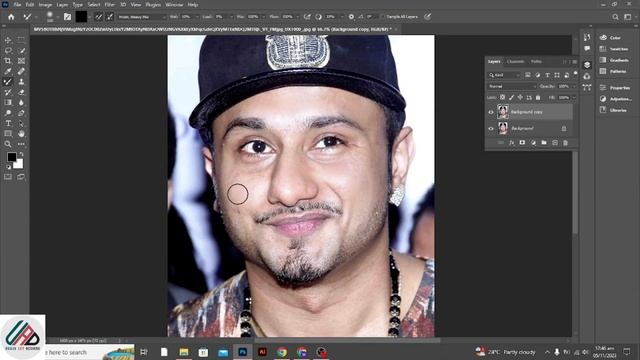640x360 pixels.
Task: Open the workspace switcher at top right
Action: pyautogui.click(x=627, y=17)
